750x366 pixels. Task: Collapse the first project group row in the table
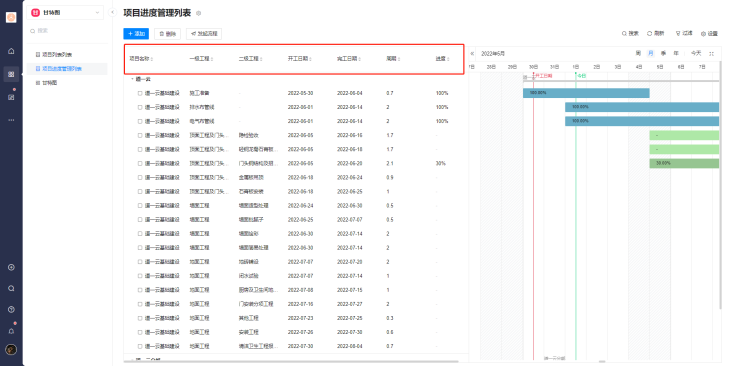coord(132,79)
